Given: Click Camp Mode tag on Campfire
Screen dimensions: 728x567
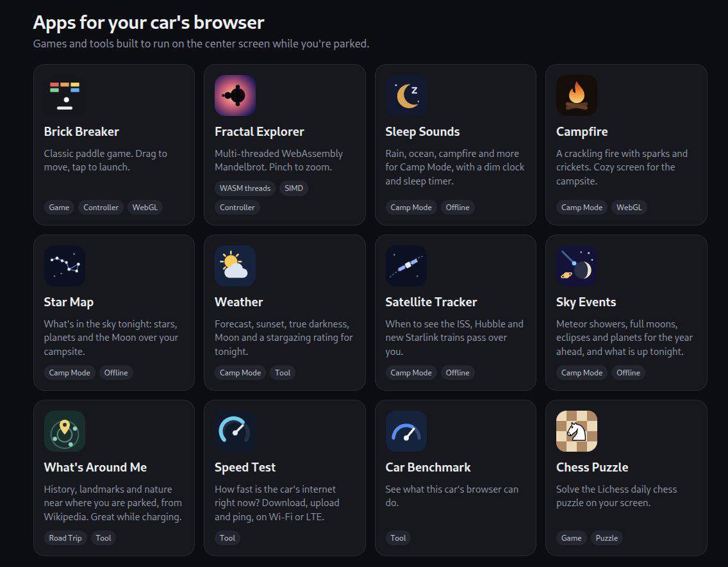Looking at the screenshot, I should (x=582, y=208).
